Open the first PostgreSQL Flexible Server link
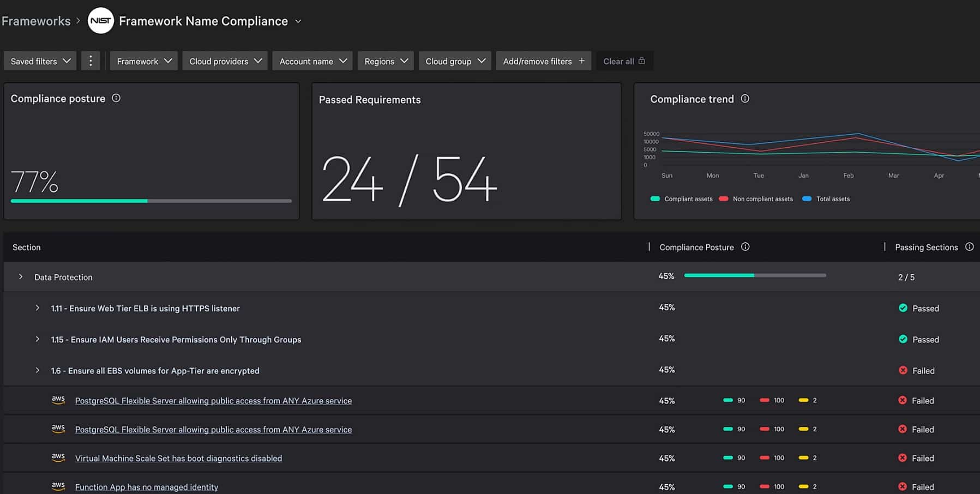 213,401
